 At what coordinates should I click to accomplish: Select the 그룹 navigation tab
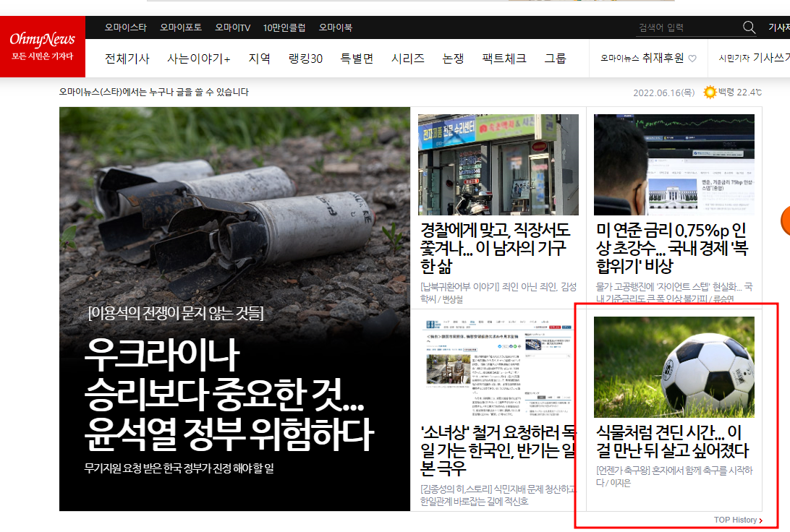click(555, 59)
